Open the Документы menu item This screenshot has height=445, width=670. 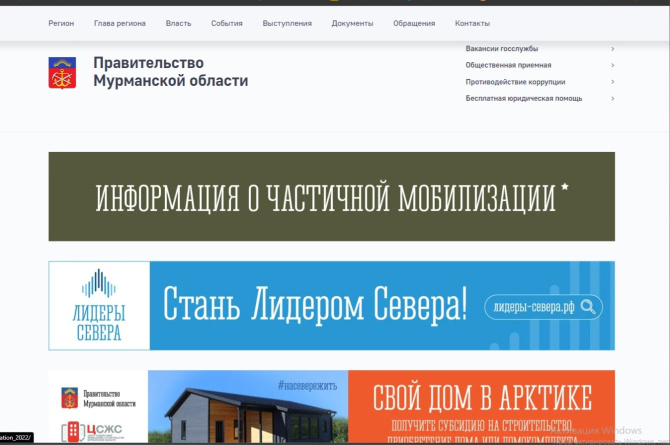(352, 23)
